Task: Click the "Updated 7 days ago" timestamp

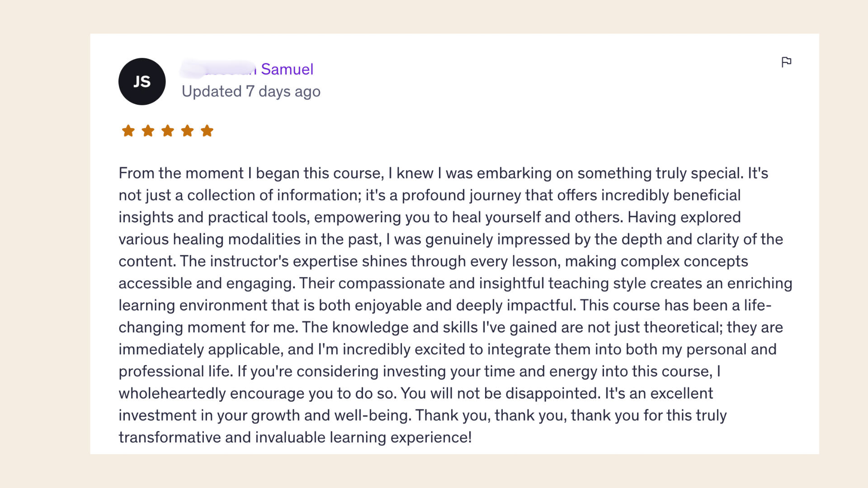Action: click(251, 91)
